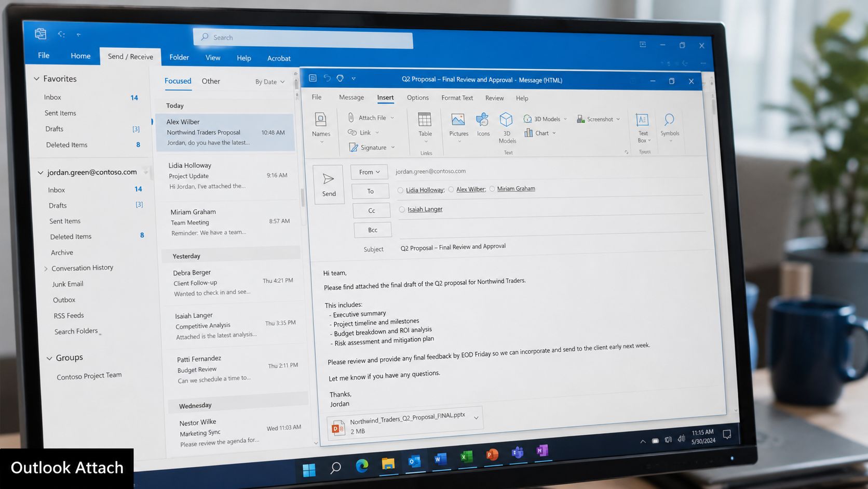
Task: Open the By Date sort dropdown
Action: point(270,82)
